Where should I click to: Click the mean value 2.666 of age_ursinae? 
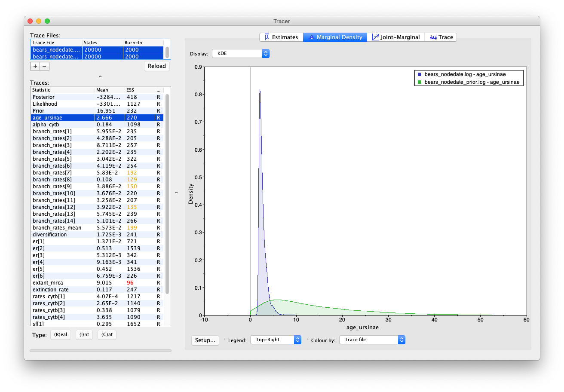point(104,117)
